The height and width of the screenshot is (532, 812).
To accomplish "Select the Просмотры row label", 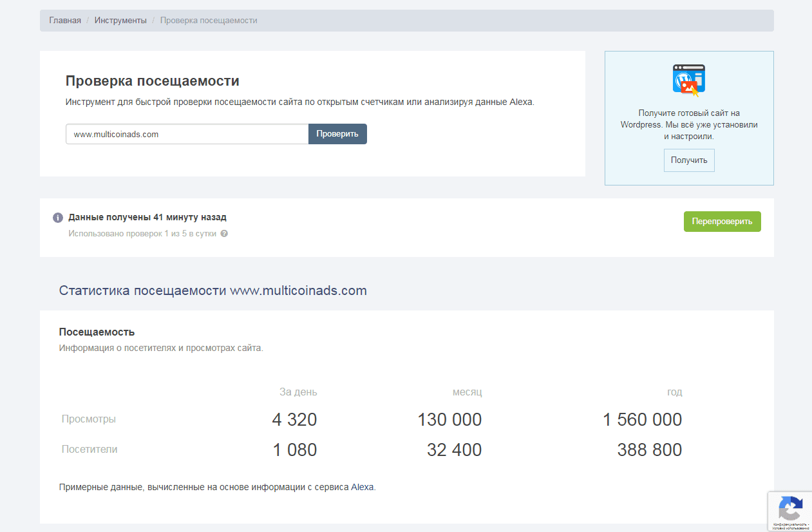I will click(88, 419).
